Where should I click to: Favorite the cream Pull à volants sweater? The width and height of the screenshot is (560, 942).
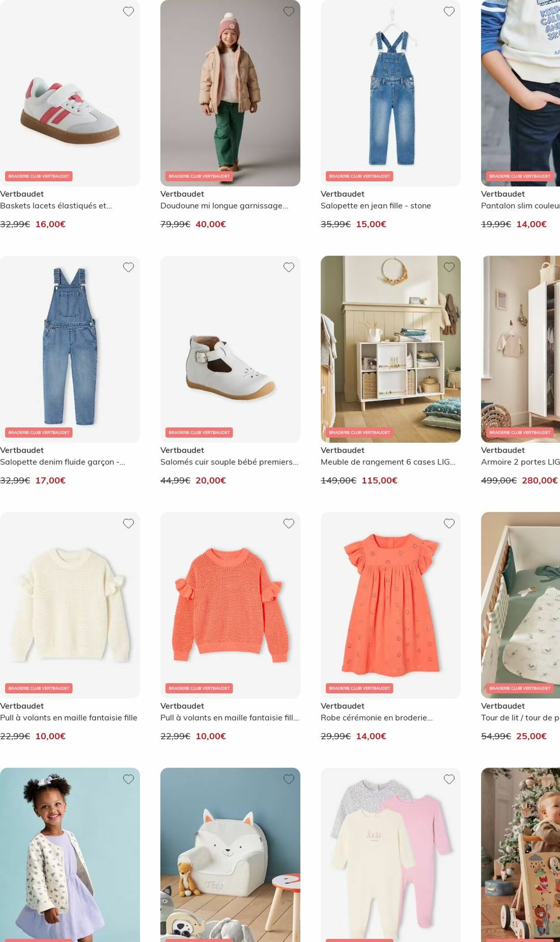(129, 523)
